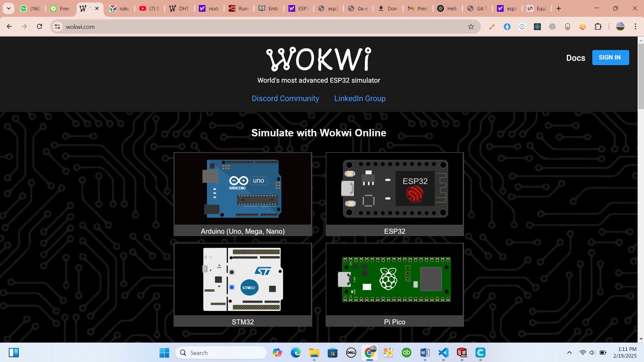Open the Chrome profile avatar
Screen dimensions: 644x362
(x=620, y=27)
